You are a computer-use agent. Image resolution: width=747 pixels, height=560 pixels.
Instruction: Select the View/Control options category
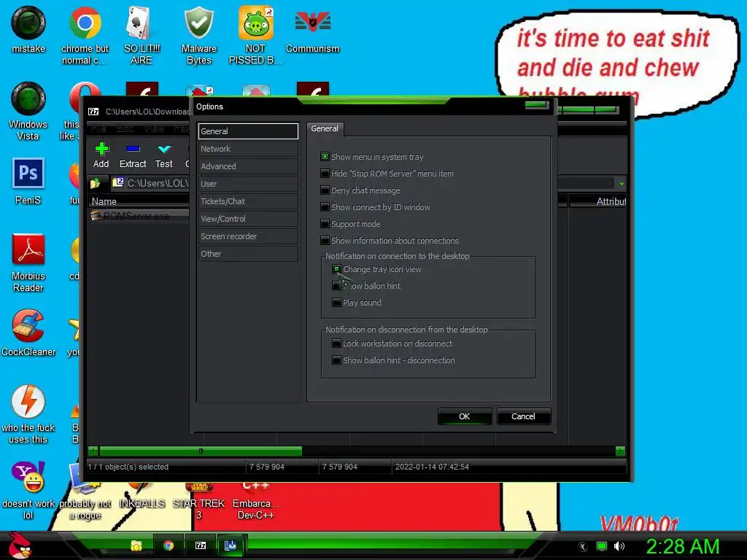pos(248,219)
